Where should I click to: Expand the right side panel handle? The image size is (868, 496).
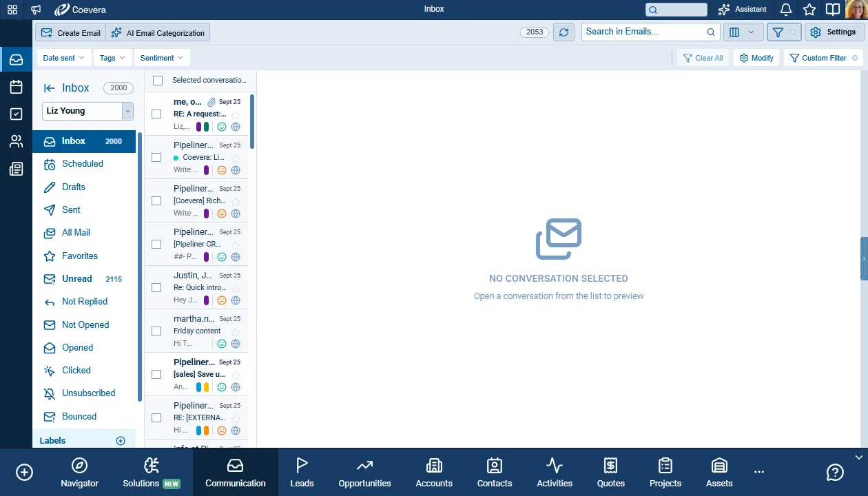click(x=864, y=258)
